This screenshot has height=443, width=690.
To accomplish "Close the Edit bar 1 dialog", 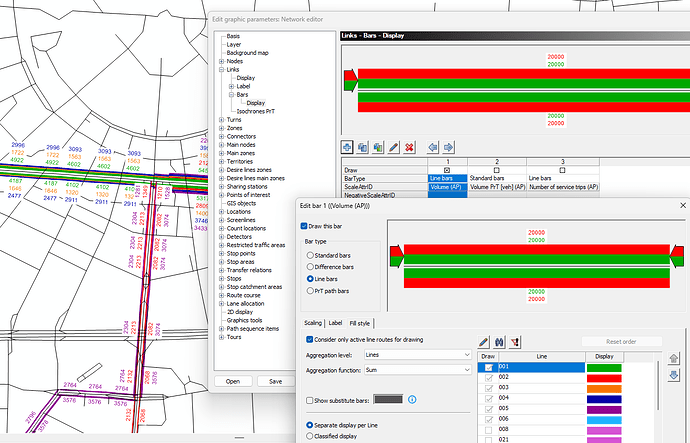I will [683, 205].
